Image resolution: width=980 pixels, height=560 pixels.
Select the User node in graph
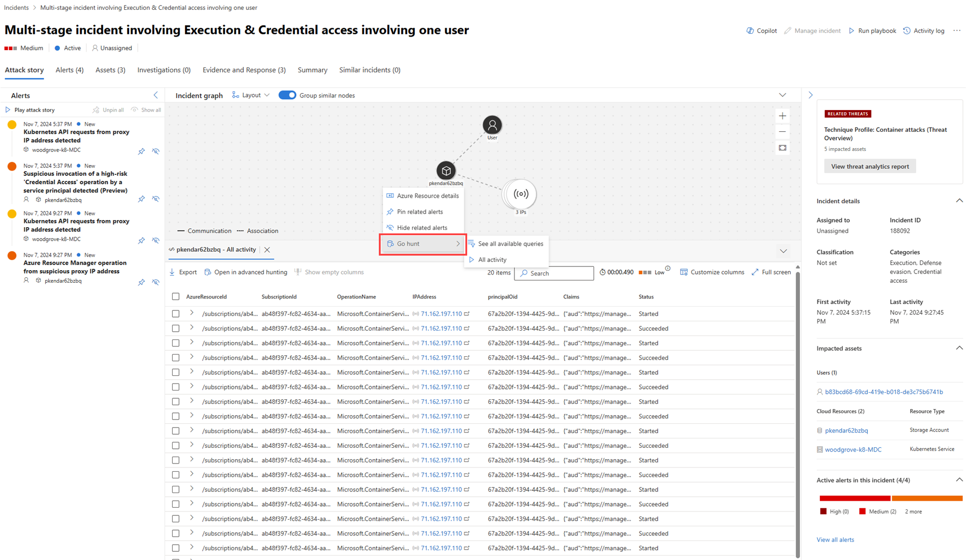pyautogui.click(x=492, y=125)
